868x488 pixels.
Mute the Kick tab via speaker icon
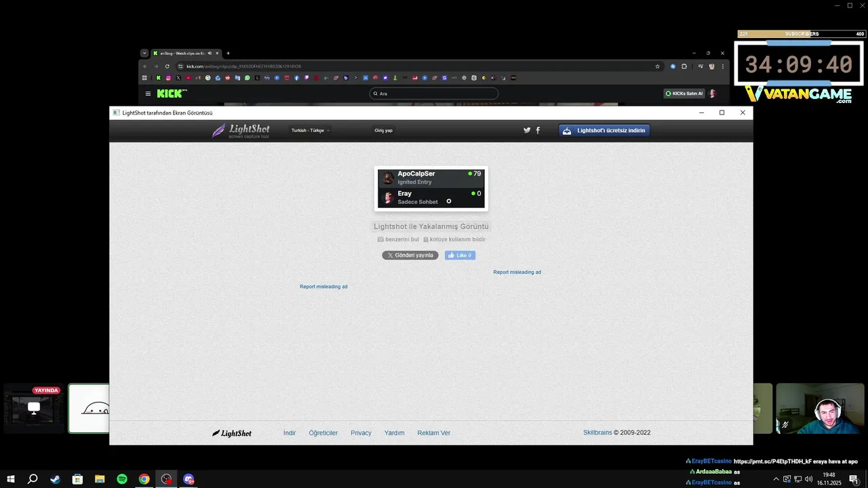[x=210, y=53]
